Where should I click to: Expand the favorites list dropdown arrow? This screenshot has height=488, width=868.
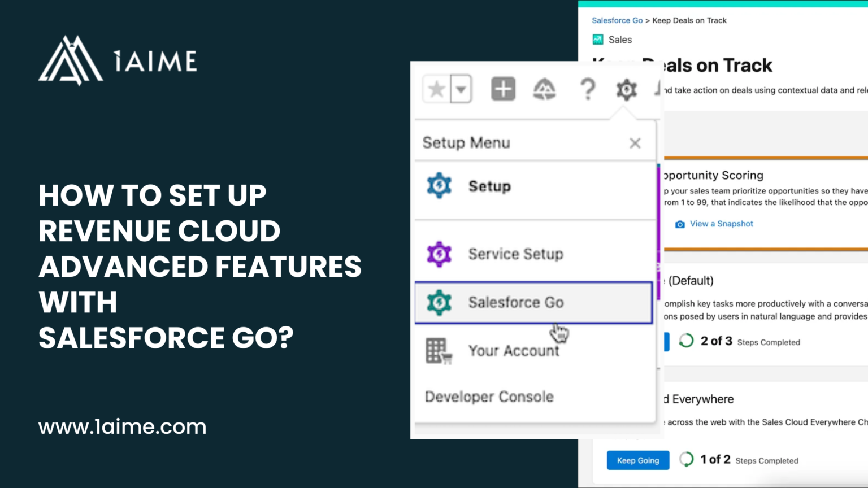click(x=461, y=89)
